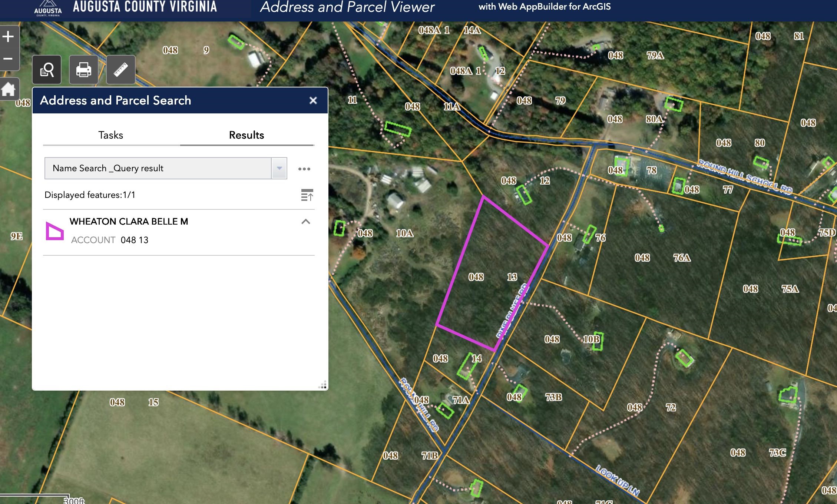Close the Address and Parcel Search panel

[x=312, y=100]
